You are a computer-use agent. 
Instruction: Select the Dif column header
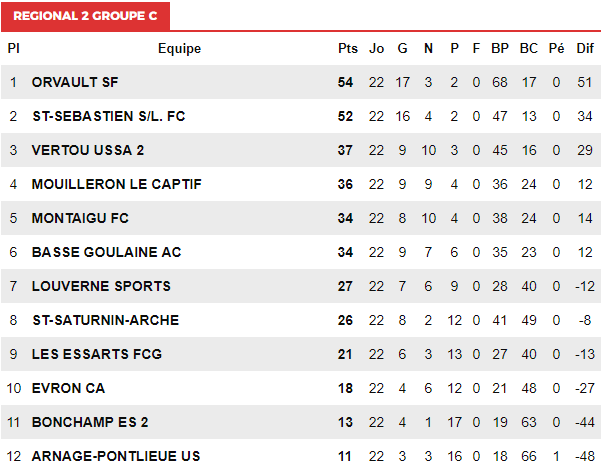(585, 49)
